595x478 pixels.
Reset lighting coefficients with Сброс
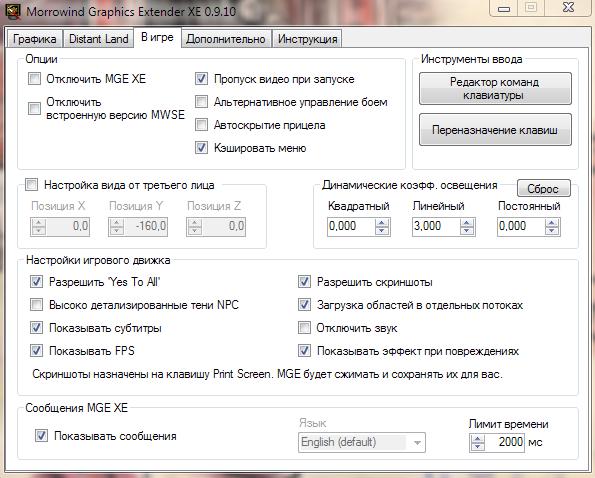pyautogui.click(x=543, y=189)
